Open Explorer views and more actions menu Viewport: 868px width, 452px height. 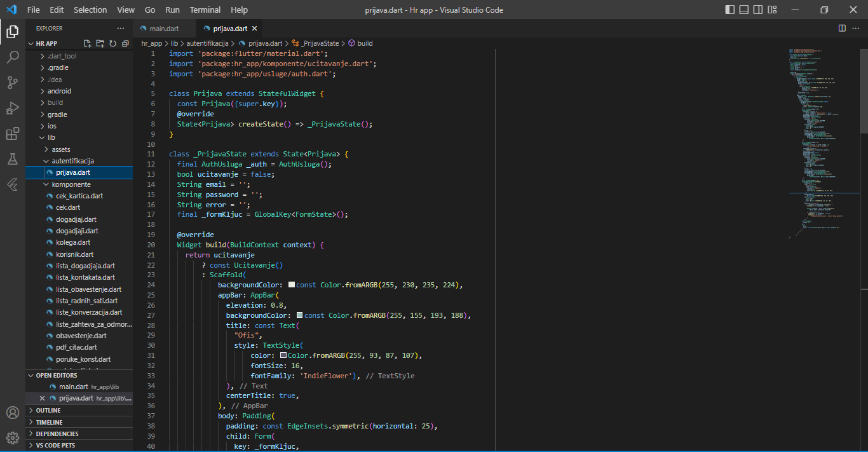121,29
